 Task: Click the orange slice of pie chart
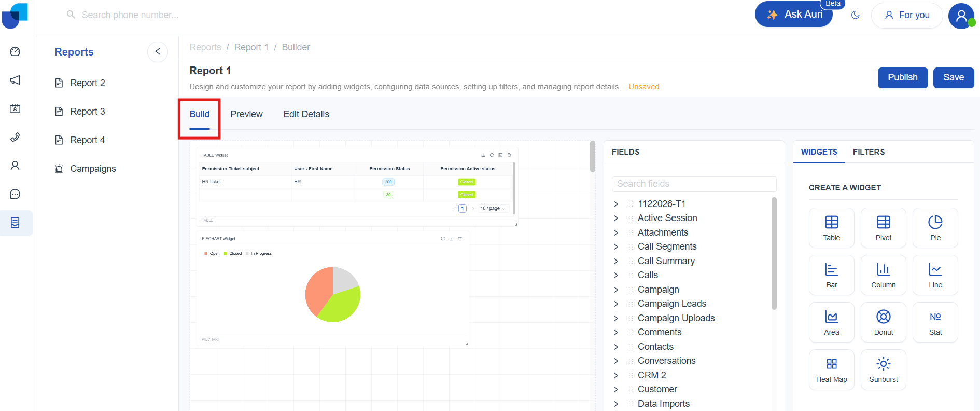pyautogui.click(x=317, y=291)
